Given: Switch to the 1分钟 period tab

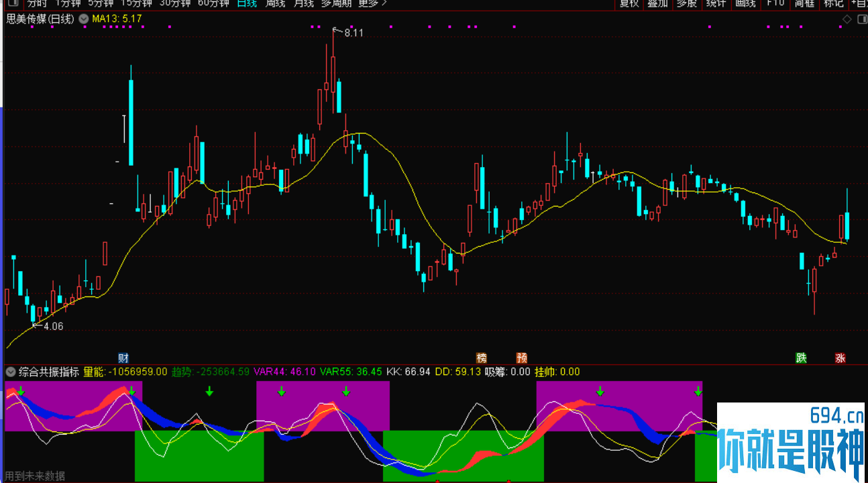Looking at the screenshot, I should click(68, 3).
